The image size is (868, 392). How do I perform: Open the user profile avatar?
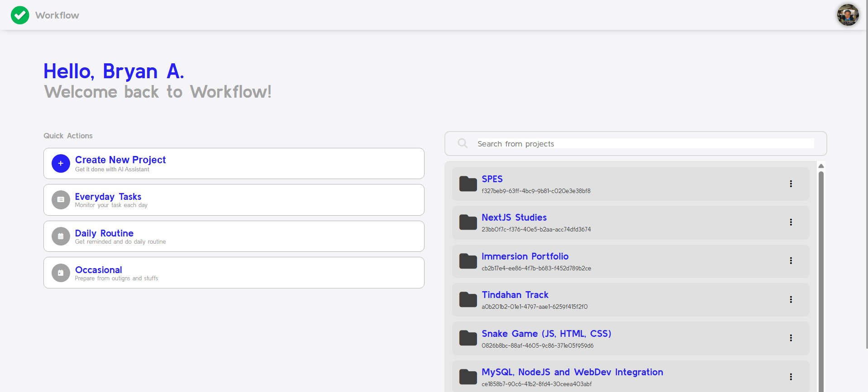click(848, 15)
